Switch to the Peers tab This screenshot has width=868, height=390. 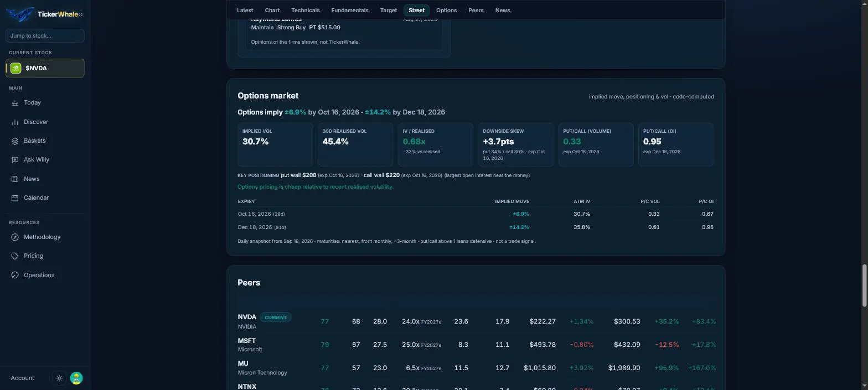click(476, 11)
